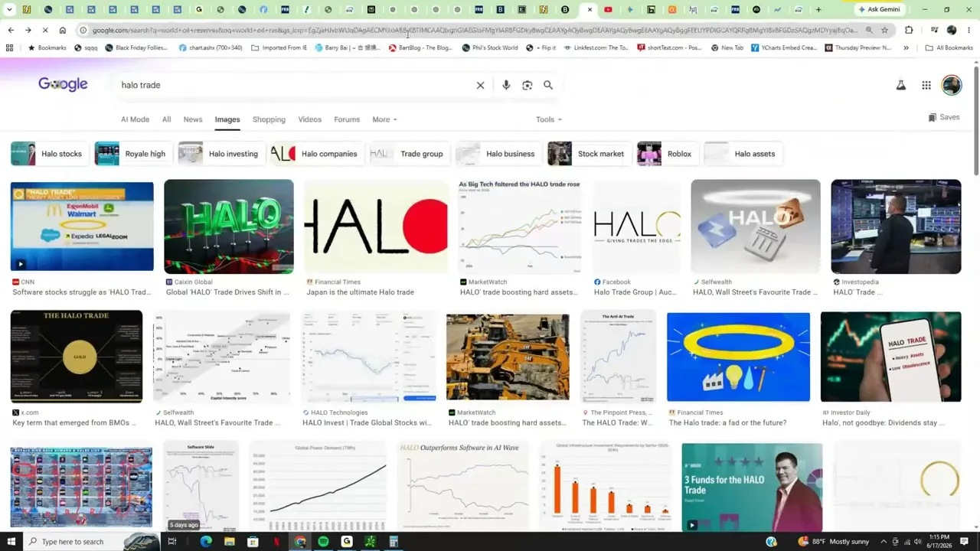Switch to the Videos tab
The height and width of the screenshot is (551, 980).
click(310, 119)
